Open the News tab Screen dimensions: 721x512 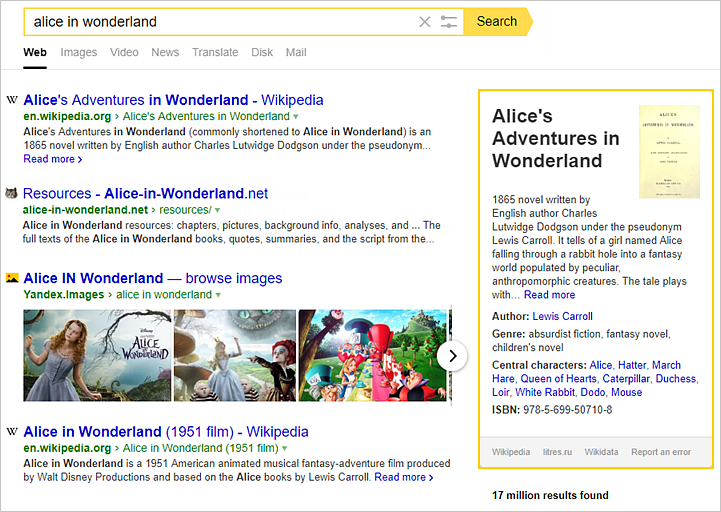tap(165, 52)
